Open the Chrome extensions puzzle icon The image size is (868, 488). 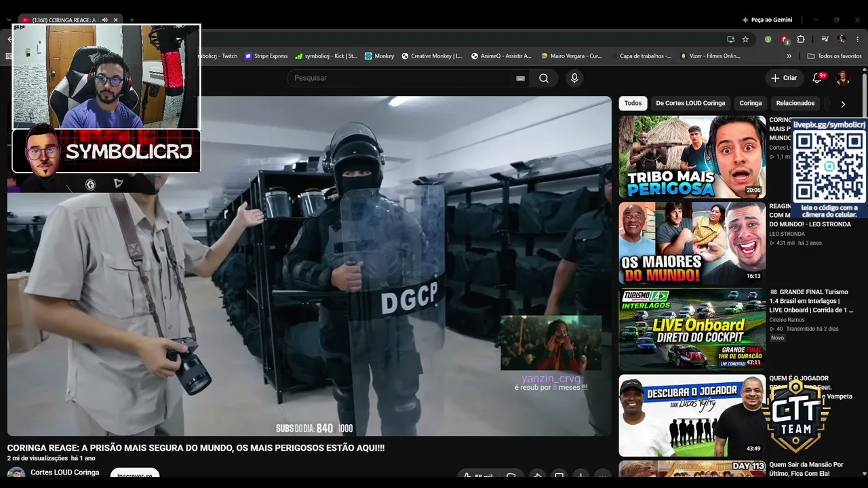pos(801,39)
